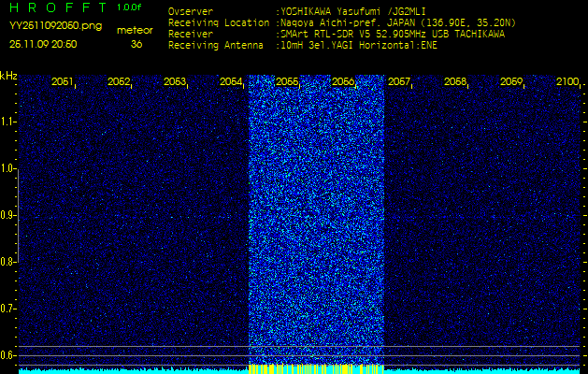This screenshot has height=374, width=588.
Task: Click the HROFFT title text
Action: [x=58, y=7]
